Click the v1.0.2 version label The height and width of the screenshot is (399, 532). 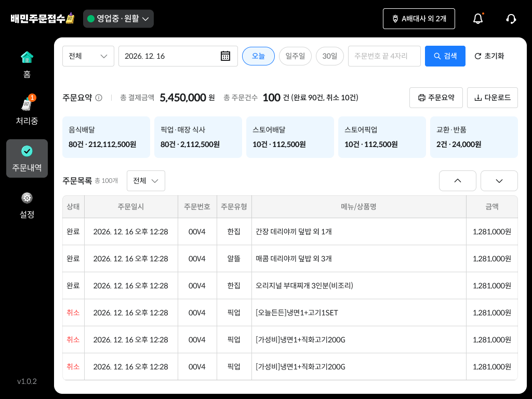pyautogui.click(x=27, y=381)
